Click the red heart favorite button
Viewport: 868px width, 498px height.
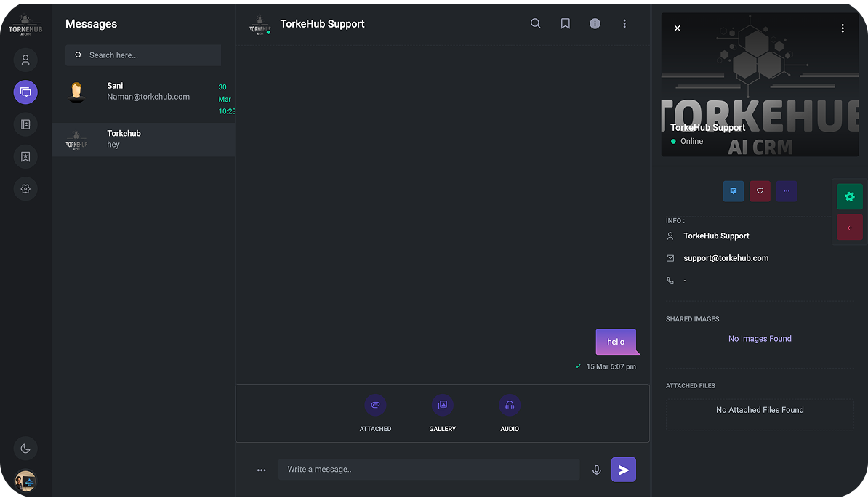click(760, 191)
